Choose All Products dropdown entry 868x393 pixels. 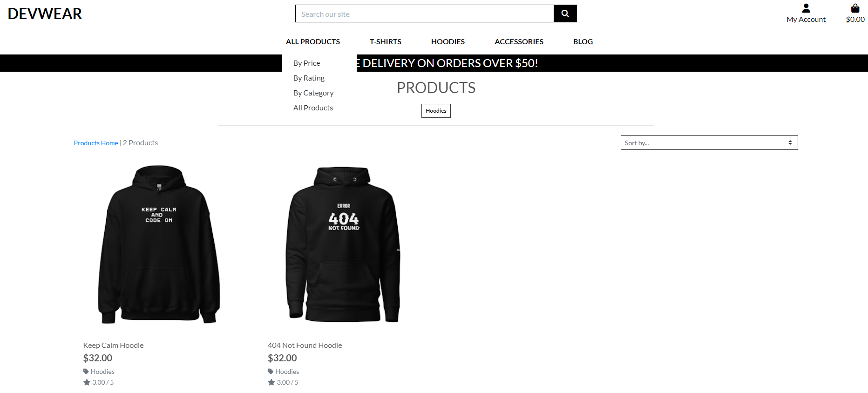313,108
